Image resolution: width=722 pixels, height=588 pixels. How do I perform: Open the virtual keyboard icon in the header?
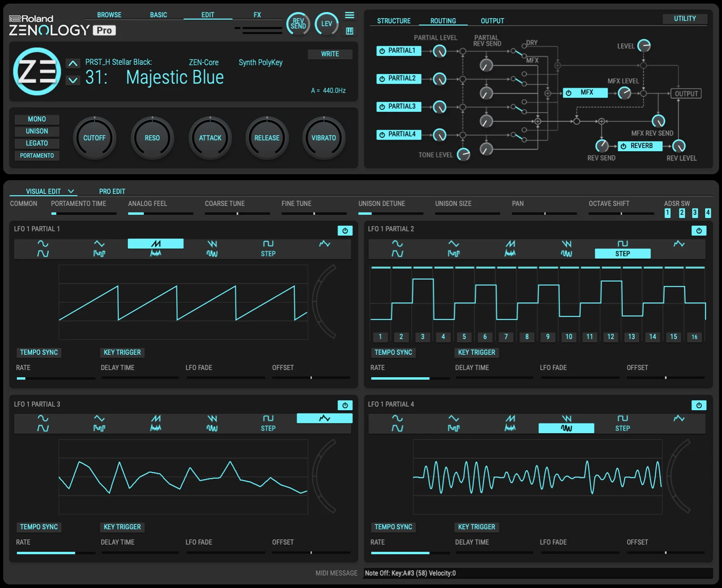[x=349, y=31]
